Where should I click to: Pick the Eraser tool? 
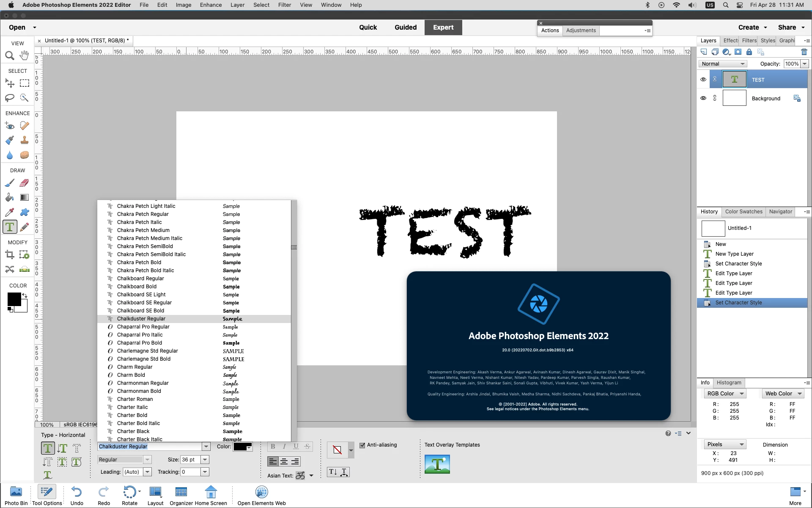[x=25, y=183]
